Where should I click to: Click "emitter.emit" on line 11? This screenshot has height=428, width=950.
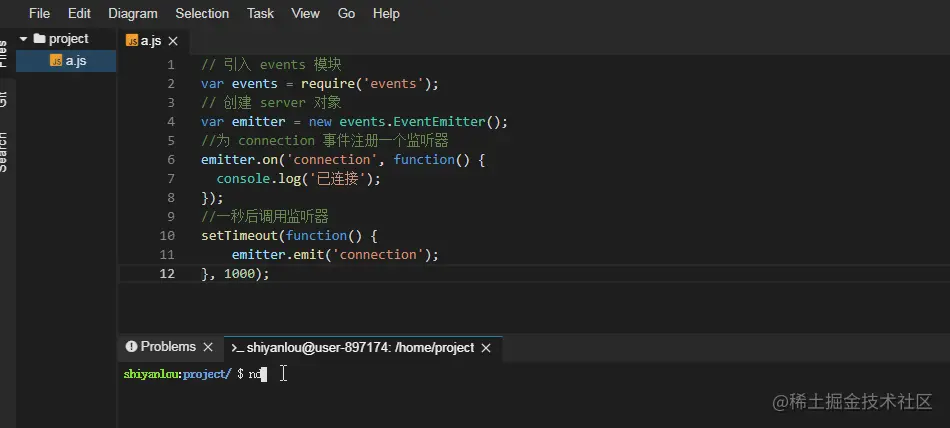278,255
